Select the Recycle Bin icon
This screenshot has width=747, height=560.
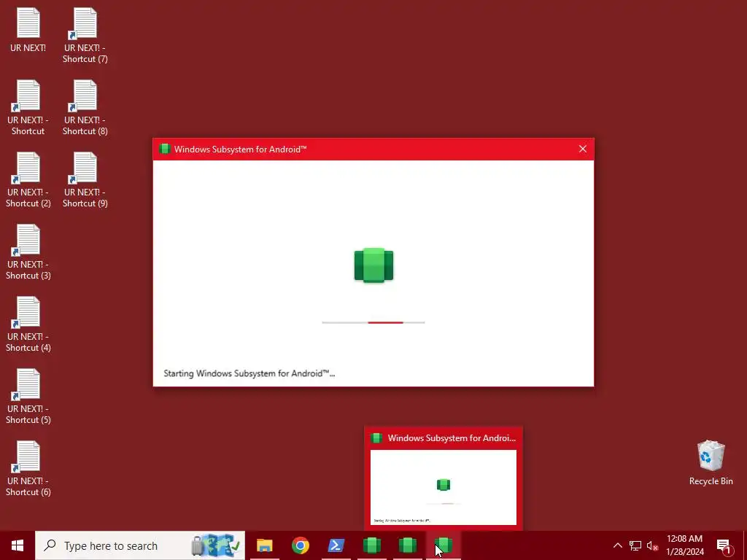click(x=711, y=462)
